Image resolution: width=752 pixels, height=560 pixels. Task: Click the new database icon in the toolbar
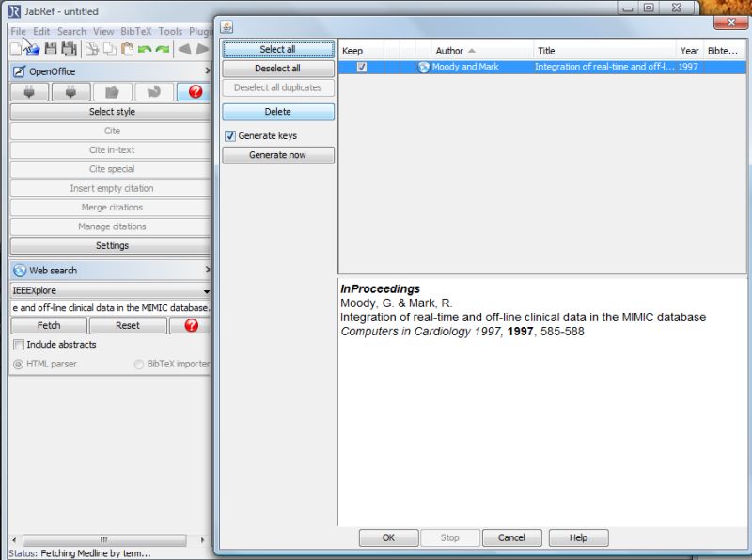pyautogui.click(x=16, y=49)
